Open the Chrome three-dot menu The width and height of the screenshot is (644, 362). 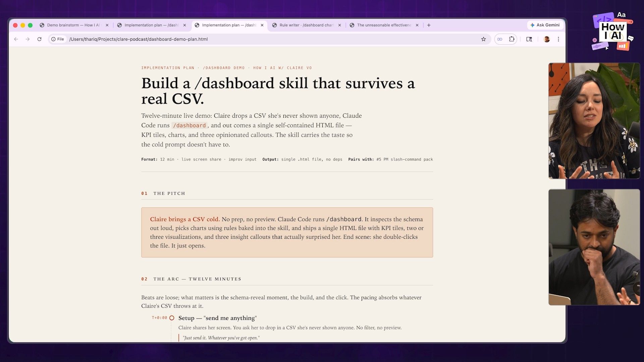click(x=558, y=39)
